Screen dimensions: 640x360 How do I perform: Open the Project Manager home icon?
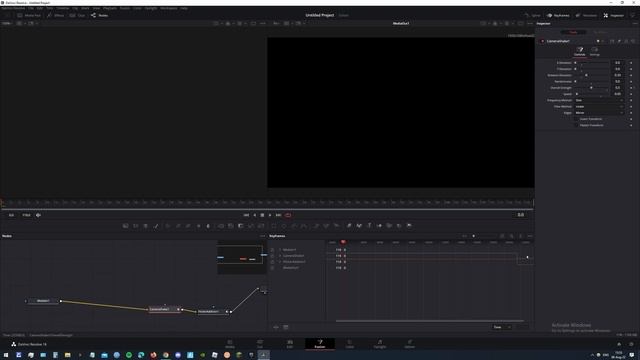(x=619, y=344)
